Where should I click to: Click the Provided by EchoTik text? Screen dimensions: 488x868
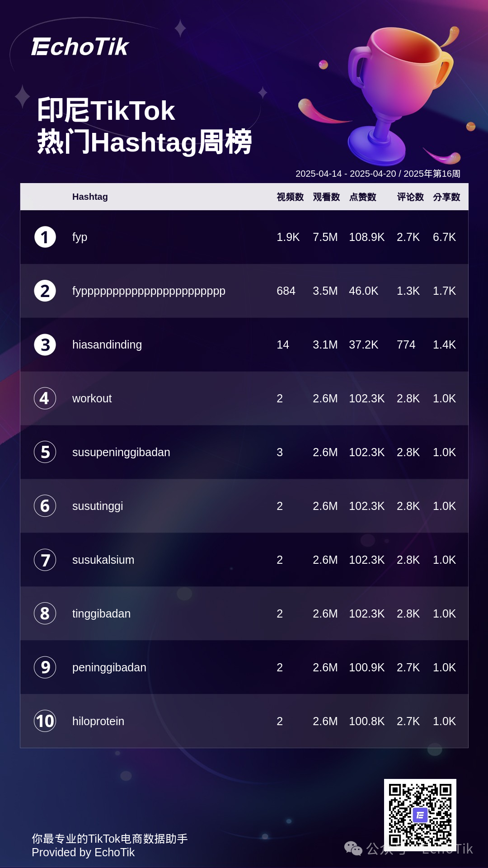83,852
